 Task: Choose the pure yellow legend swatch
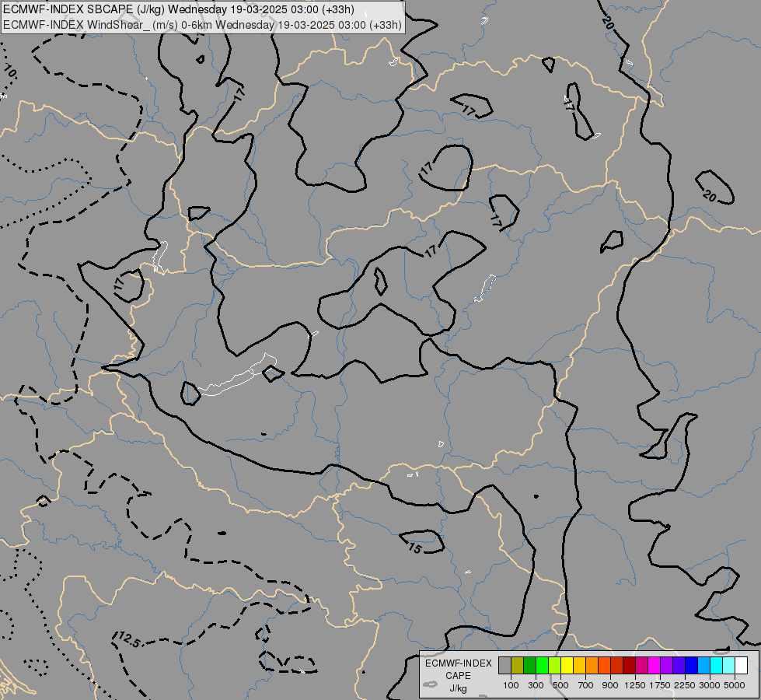(567, 666)
